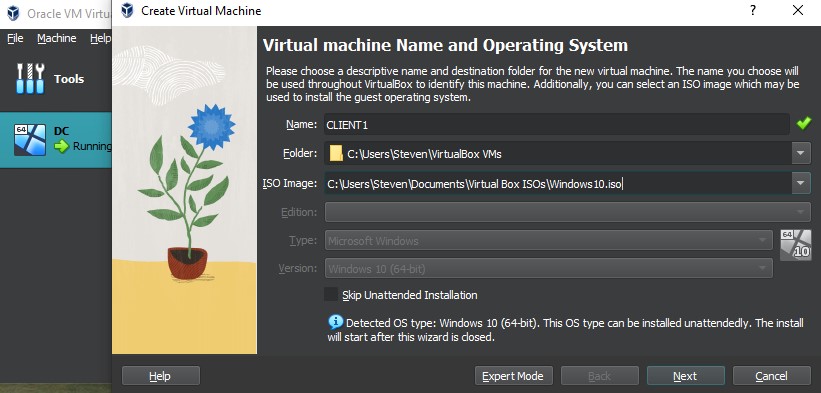
Task: Click the Help button at dialog bottom
Action: 161,376
